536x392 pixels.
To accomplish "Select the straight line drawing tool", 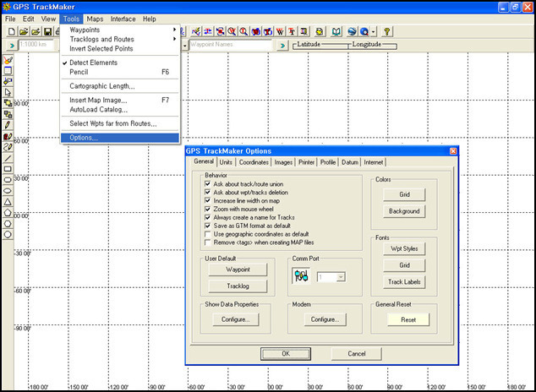I will 8,158.
